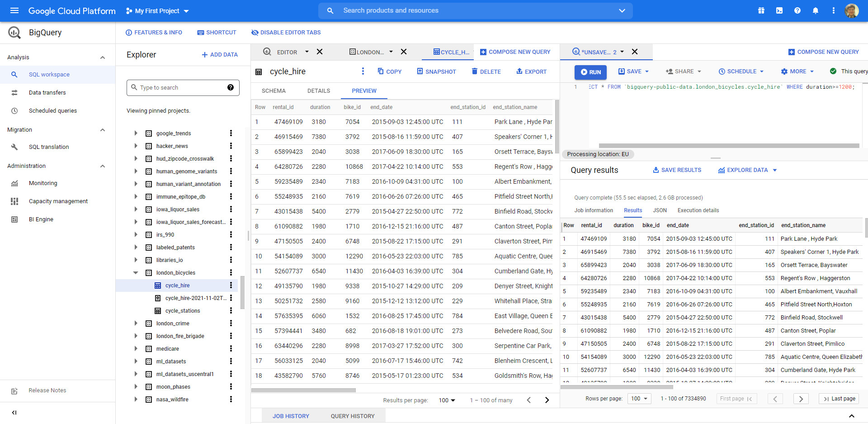The width and height of the screenshot is (868, 424).
Task: Close the EDITOR tab
Action: coord(320,52)
